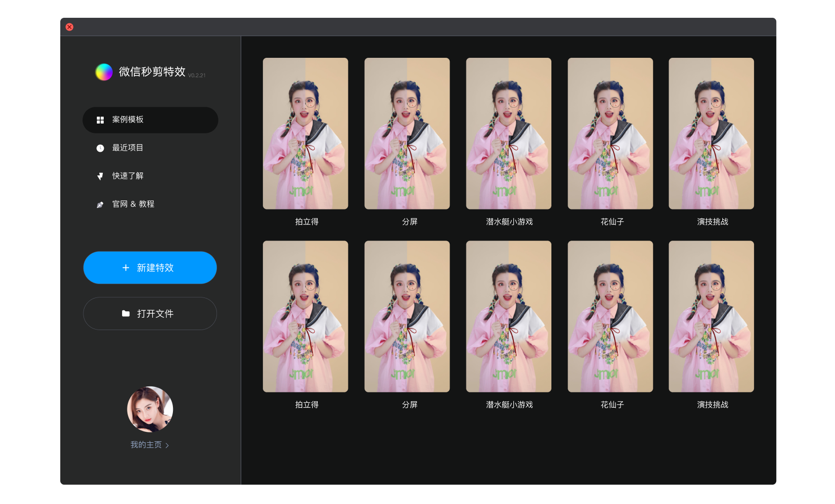This screenshot has height=504, width=835.
Task: Click the first-row 分屏 caption text
Action: [x=410, y=222]
